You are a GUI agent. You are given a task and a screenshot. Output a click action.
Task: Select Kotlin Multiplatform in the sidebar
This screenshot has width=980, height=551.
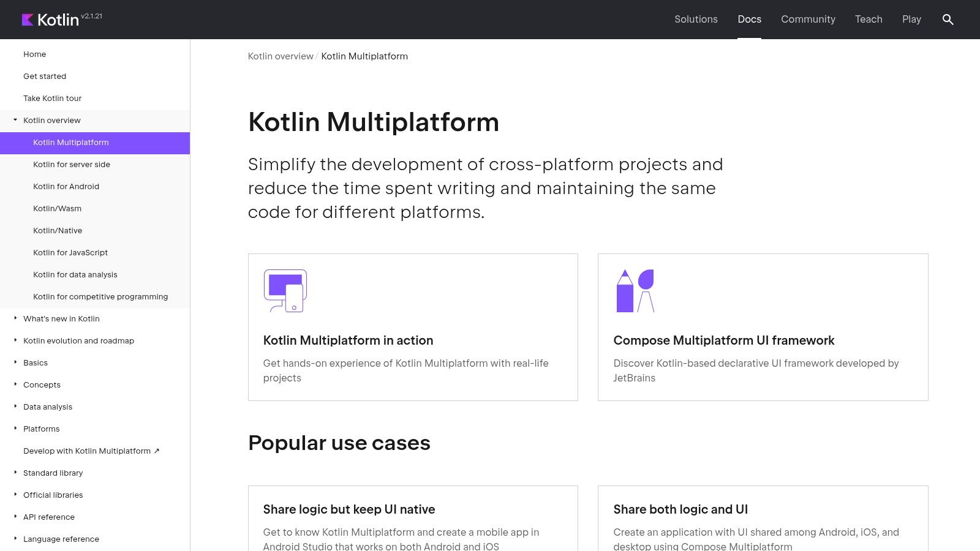point(95,143)
